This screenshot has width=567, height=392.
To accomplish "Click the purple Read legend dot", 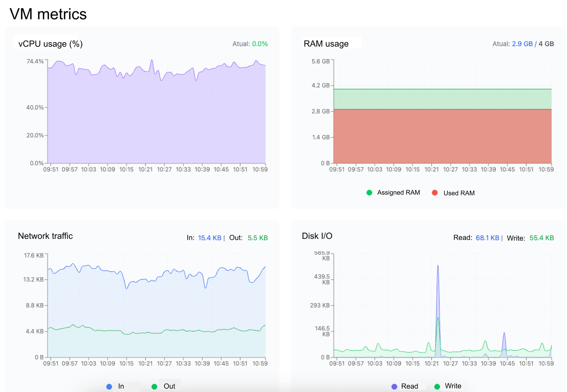I will tap(394, 386).
